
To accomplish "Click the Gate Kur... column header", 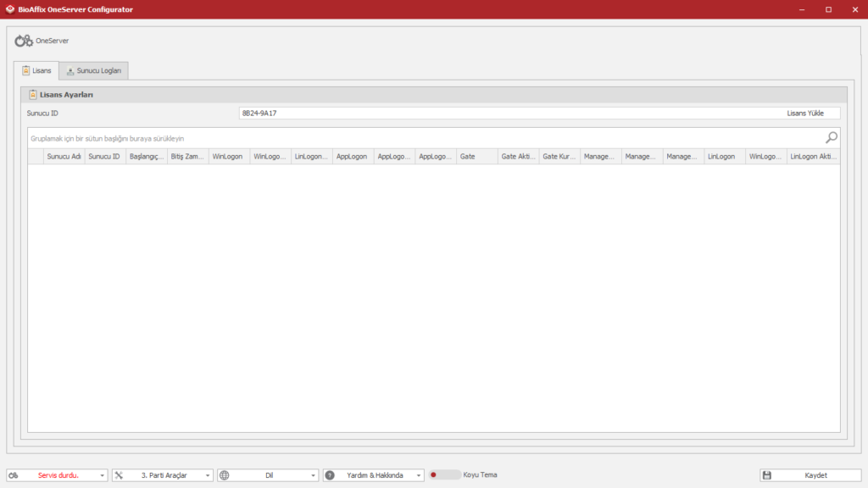I will [559, 157].
